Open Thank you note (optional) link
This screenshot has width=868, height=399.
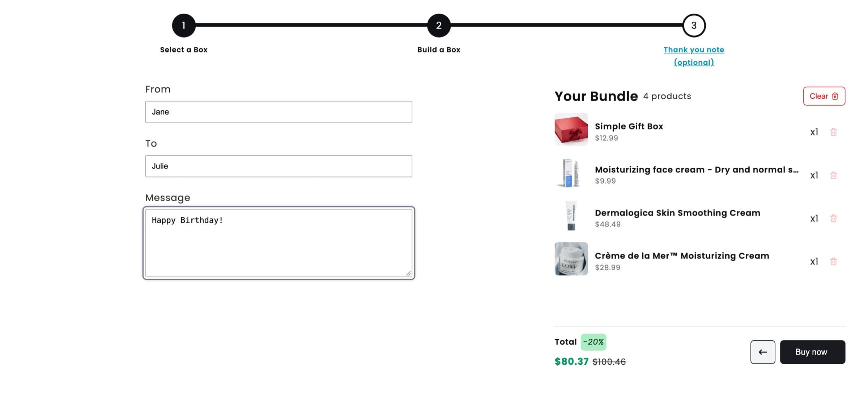[x=694, y=56]
